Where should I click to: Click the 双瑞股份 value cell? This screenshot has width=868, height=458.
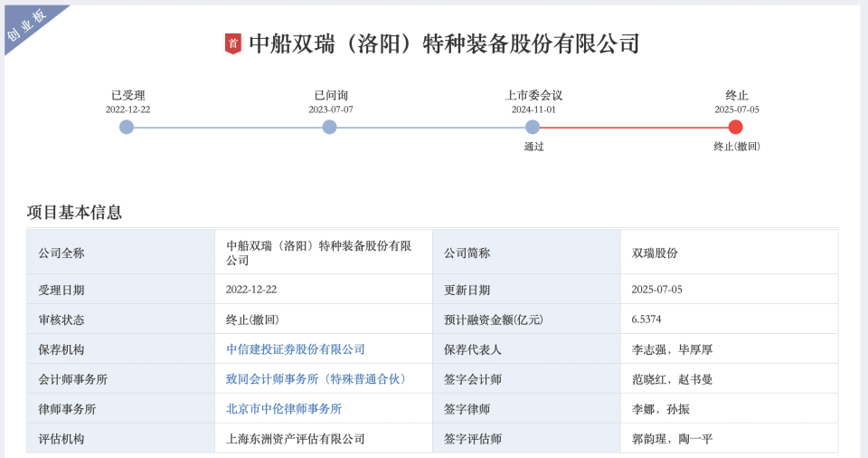729,253
